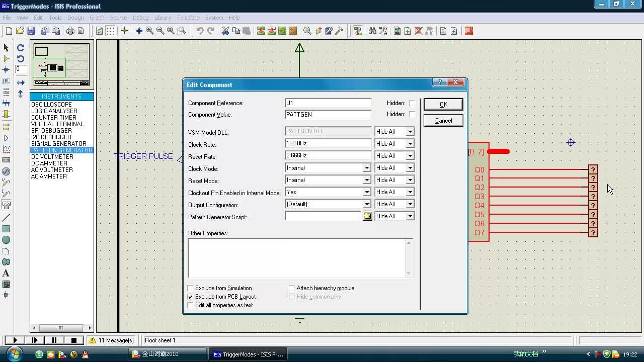The width and height of the screenshot is (644, 362).
Task: Click OK in Edit Component dialog
Action: (x=443, y=104)
